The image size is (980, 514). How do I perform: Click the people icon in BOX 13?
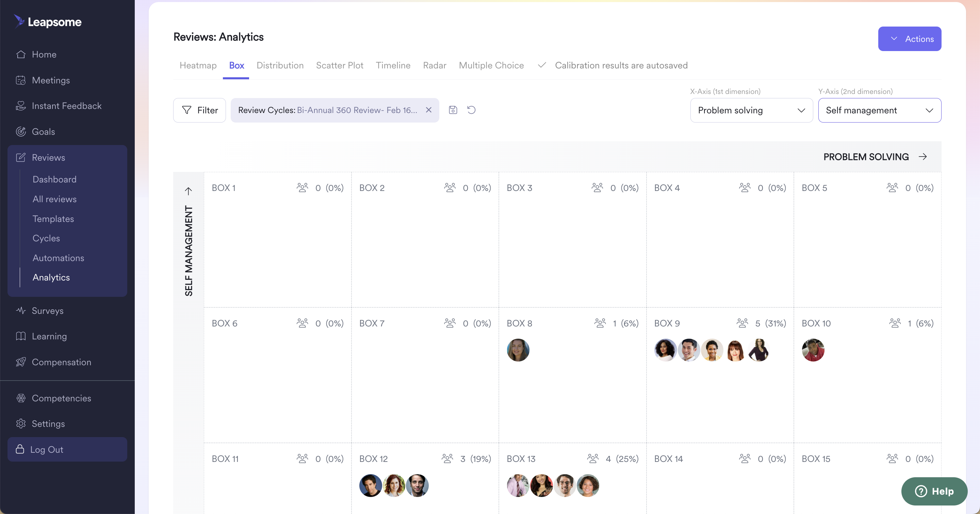pyautogui.click(x=593, y=459)
